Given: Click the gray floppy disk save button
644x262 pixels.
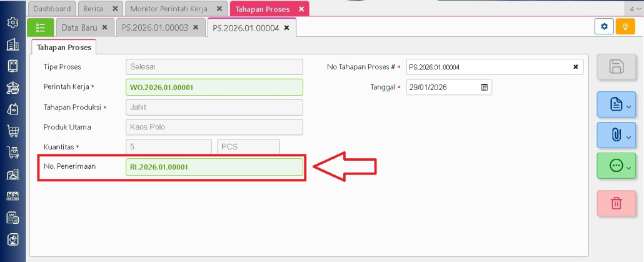Looking at the screenshot, I should [x=616, y=67].
